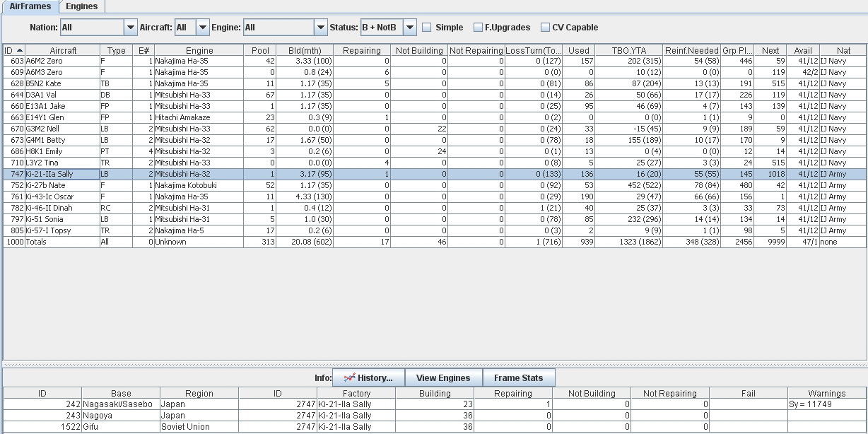868x434 pixels.
Task: Click the Ki-46-II Dinah aircraft cell
Action: tap(63, 208)
